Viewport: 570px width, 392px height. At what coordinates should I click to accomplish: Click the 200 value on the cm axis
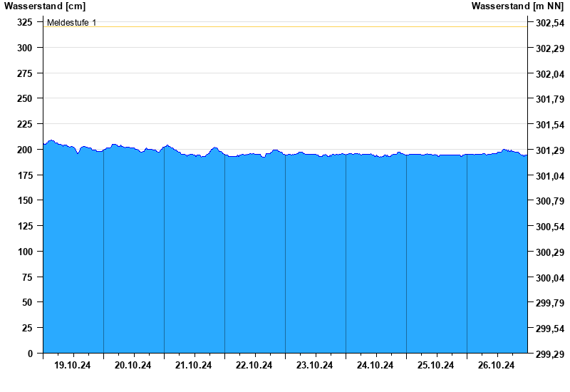(x=25, y=150)
